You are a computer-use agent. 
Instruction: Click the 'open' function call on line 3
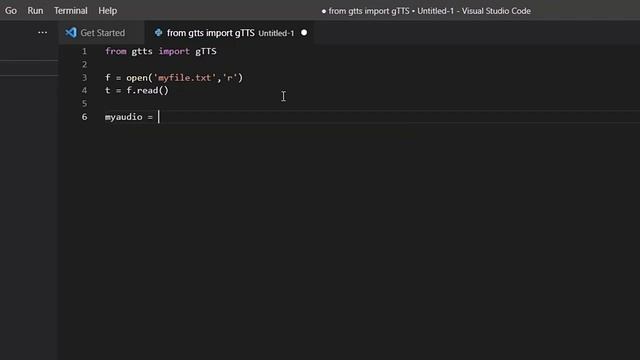137,78
